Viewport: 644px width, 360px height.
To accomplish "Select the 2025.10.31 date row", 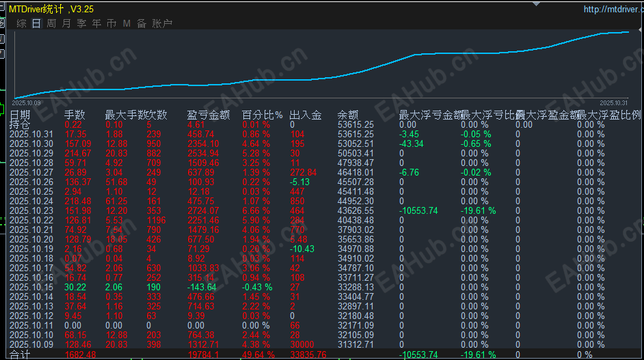I will pos(31,134).
